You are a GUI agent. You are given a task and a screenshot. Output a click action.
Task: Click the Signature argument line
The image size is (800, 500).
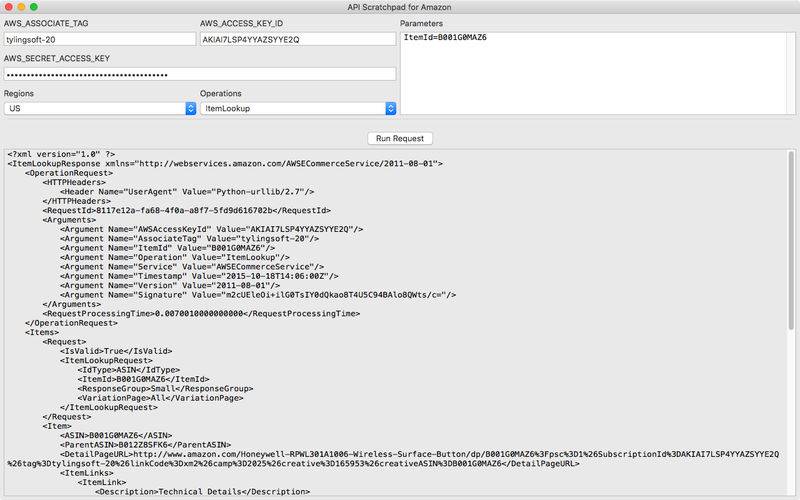point(258,295)
